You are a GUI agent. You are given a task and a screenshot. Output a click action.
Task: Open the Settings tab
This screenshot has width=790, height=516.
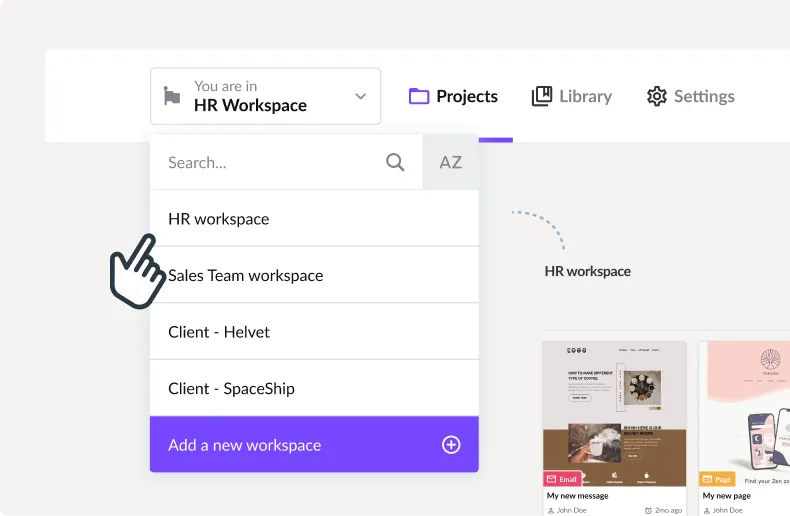691,96
